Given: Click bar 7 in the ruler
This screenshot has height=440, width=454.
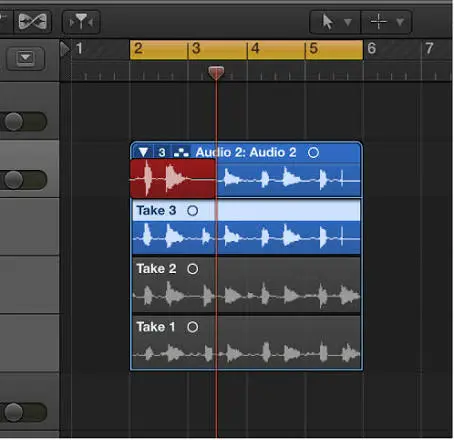Looking at the screenshot, I should click(x=429, y=49).
